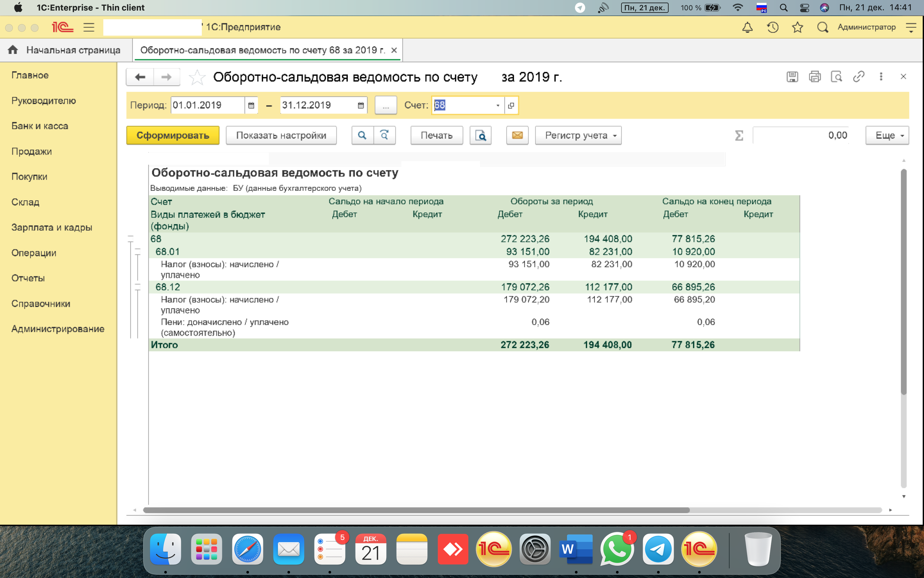Screen dimensions: 924x578
Task: Click the sum sigma icon
Action: [739, 135]
